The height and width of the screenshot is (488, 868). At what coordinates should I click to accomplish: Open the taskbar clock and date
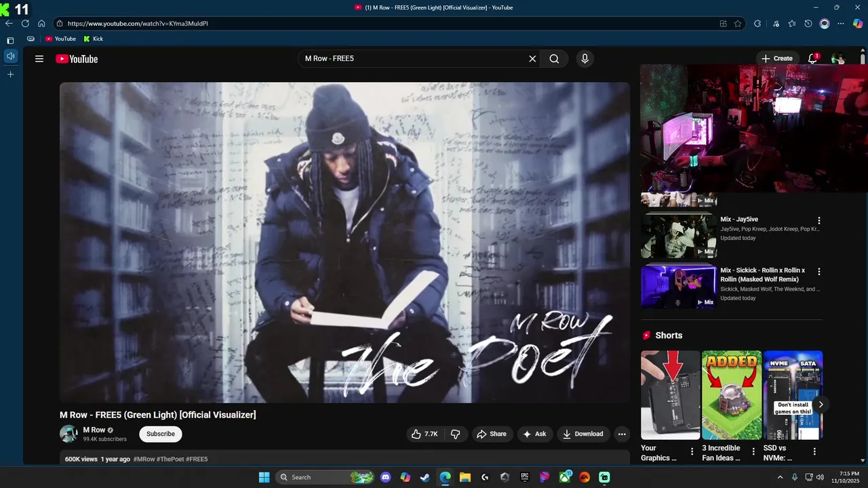tap(849, 477)
